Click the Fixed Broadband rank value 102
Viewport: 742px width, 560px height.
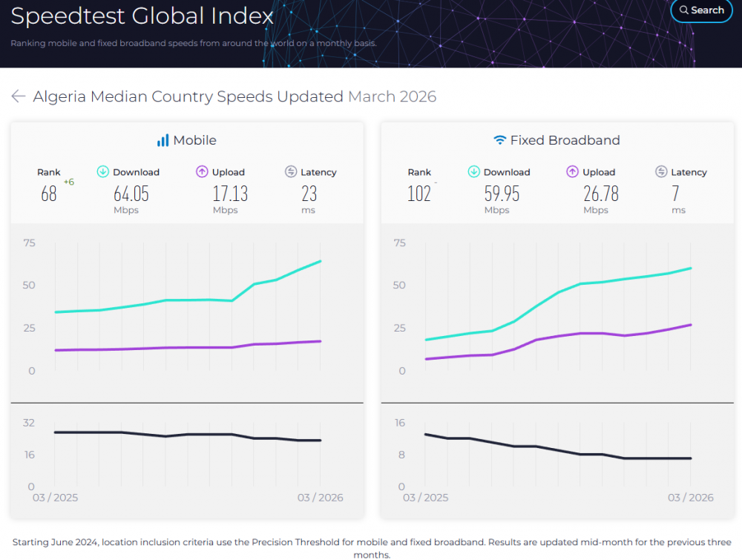click(x=419, y=194)
